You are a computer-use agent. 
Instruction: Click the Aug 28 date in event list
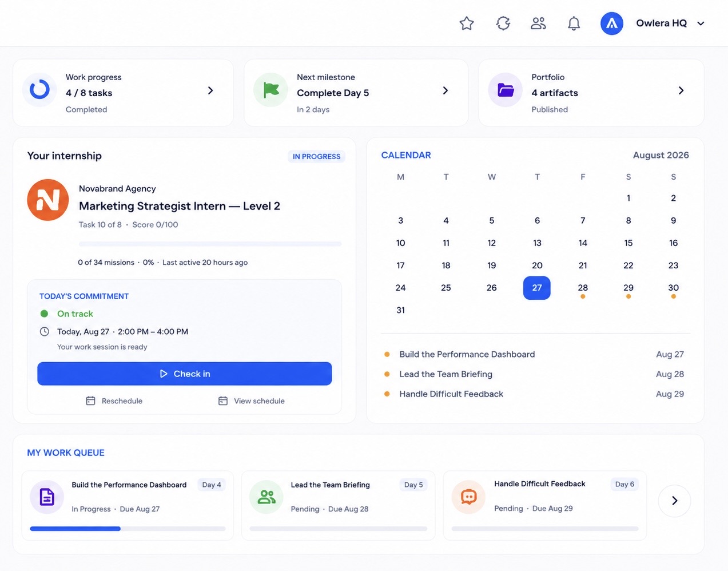(x=670, y=374)
